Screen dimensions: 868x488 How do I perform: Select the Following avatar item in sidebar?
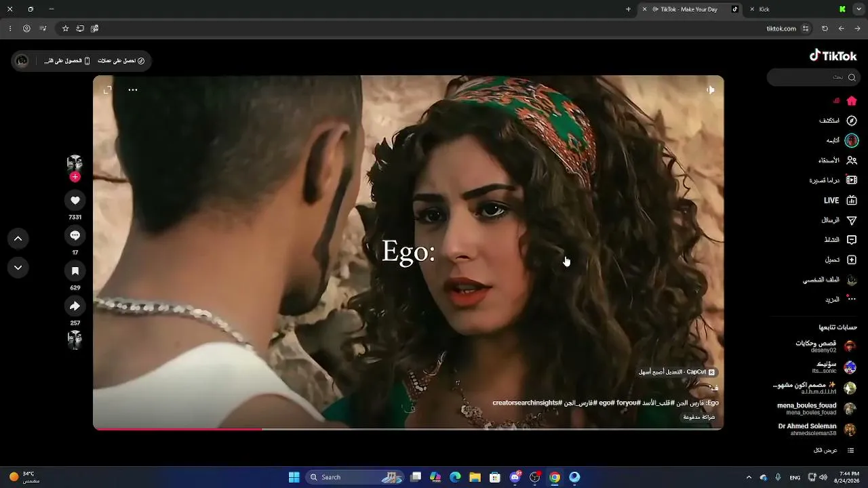coord(852,140)
